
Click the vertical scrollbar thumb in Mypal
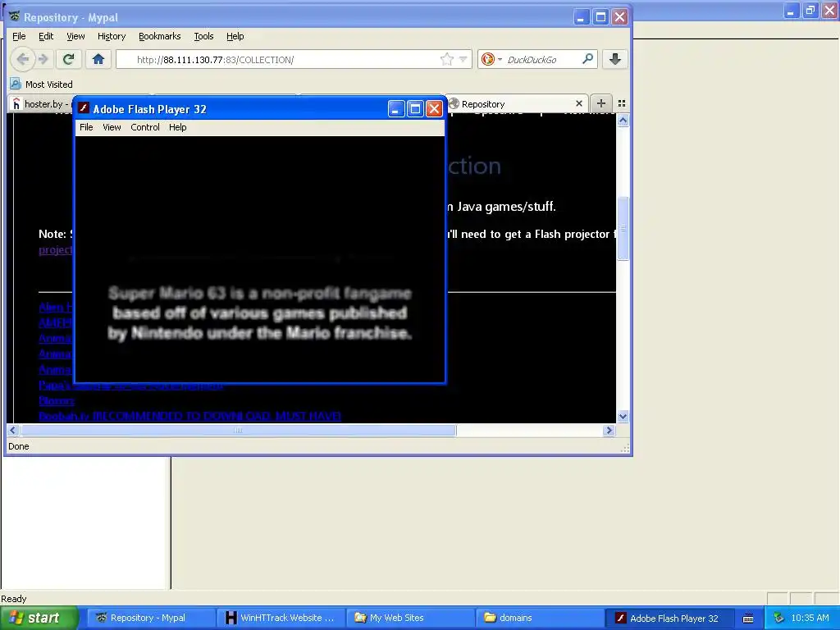click(x=623, y=228)
